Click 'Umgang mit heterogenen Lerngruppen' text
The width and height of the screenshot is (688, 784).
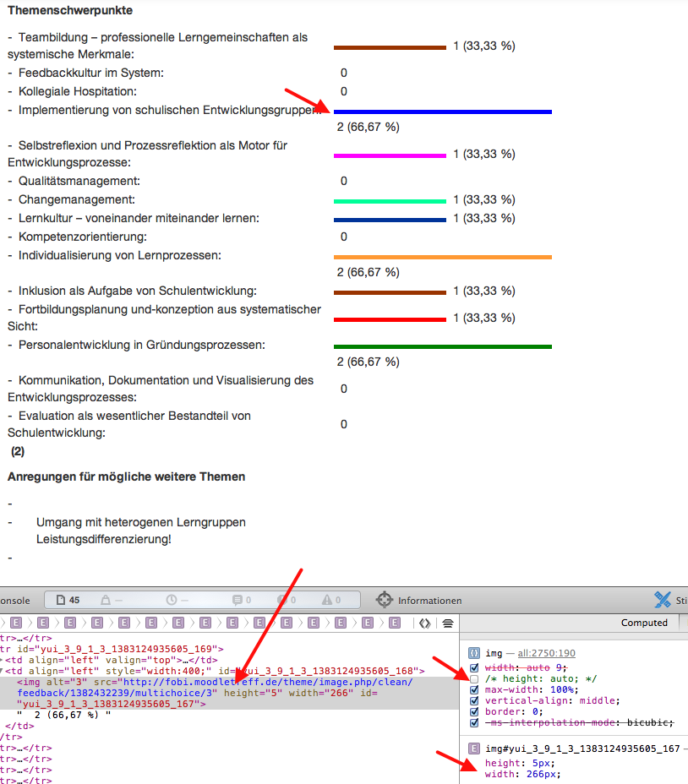coord(141,522)
